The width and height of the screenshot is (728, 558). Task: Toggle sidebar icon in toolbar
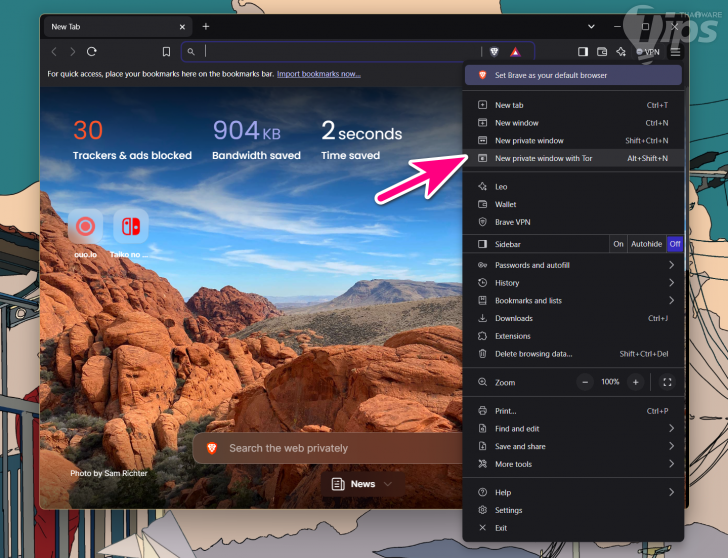(x=583, y=52)
